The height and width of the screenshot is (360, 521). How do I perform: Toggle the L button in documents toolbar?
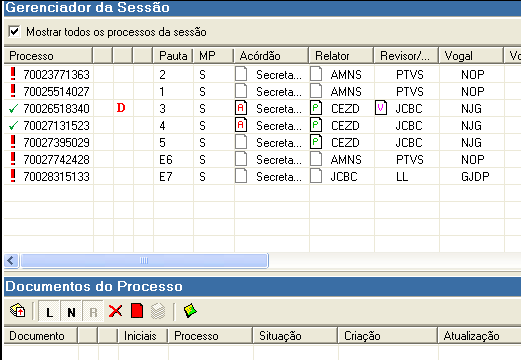49,311
